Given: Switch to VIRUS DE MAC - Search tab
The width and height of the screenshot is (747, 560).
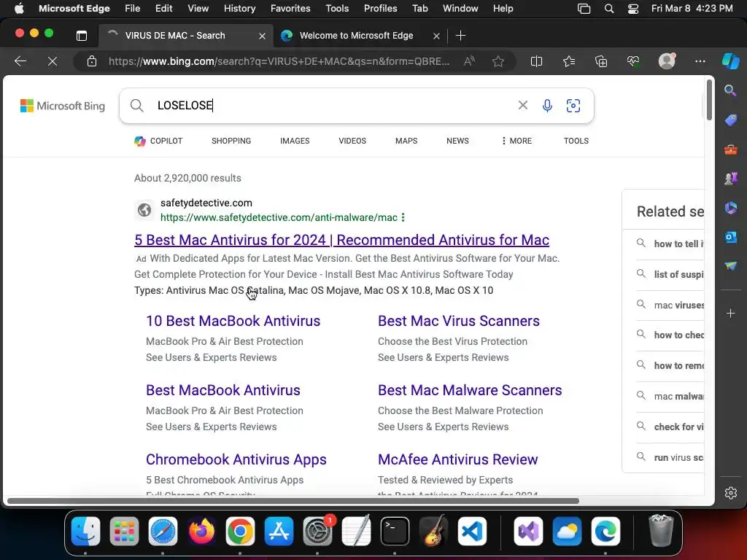Looking at the screenshot, I should point(186,36).
